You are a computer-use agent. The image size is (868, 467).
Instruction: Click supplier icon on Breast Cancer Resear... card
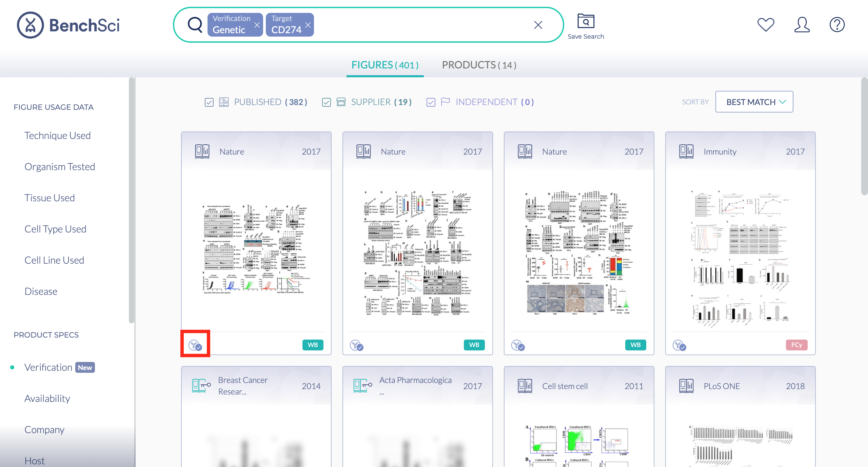click(x=201, y=386)
